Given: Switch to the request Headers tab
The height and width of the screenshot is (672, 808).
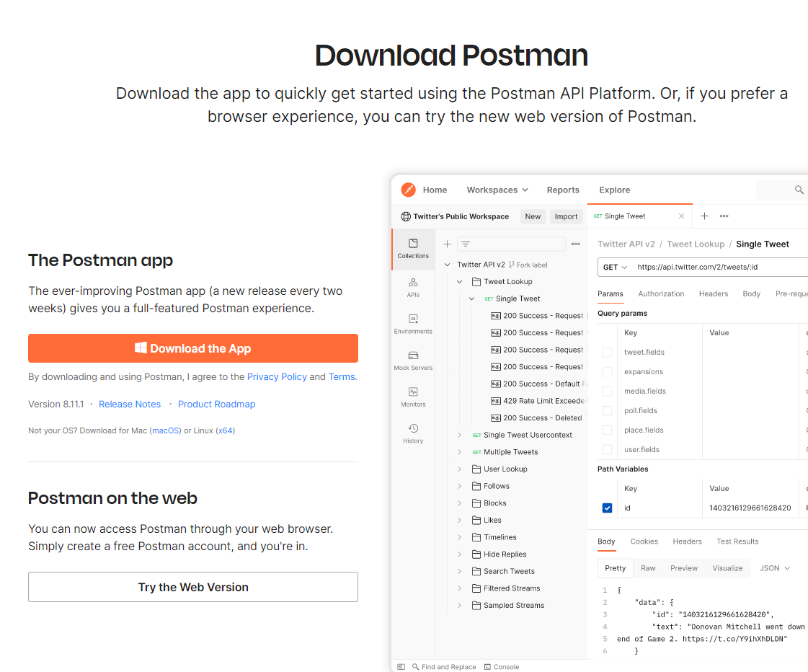Looking at the screenshot, I should pyautogui.click(x=713, y=293).
